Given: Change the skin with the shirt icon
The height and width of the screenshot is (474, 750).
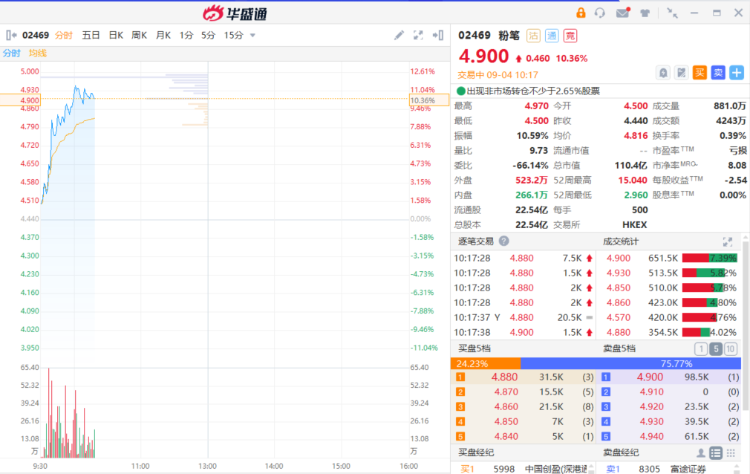Looking at the screenshot, I should pyautogui.click(x=645, y=13).
